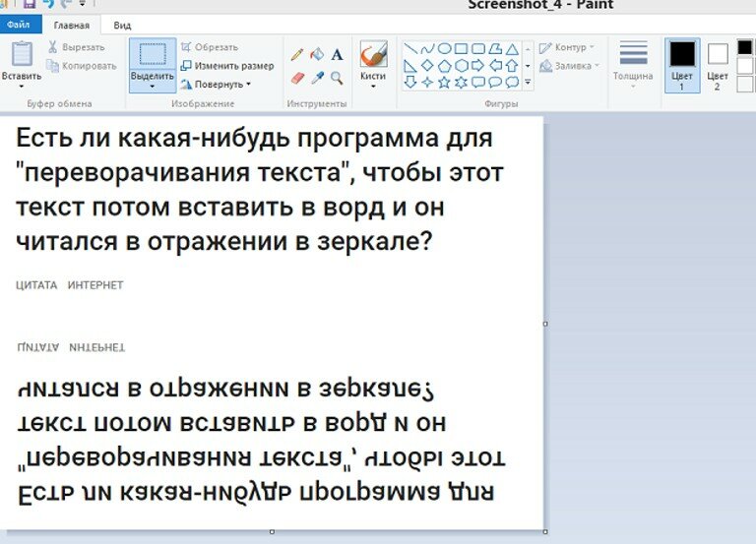The image size is (756, 544).
Task: Select the black swatch in the palette
Action: coord(744,46)
